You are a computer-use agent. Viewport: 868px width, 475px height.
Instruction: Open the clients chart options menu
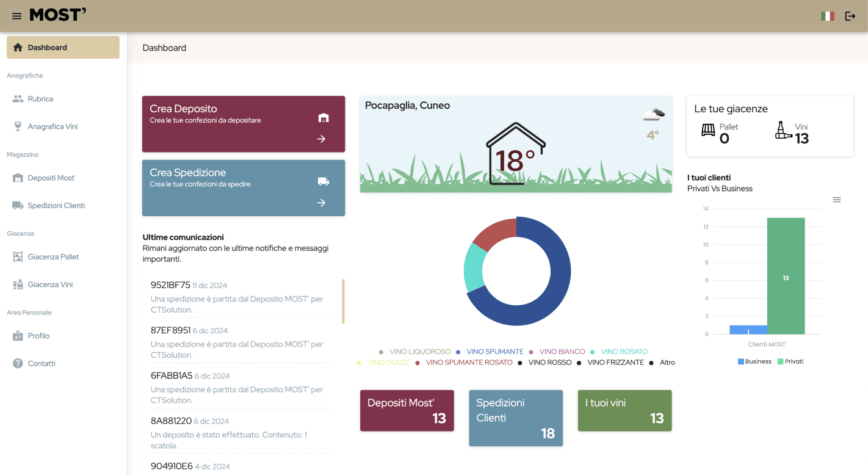click(837, 200)
